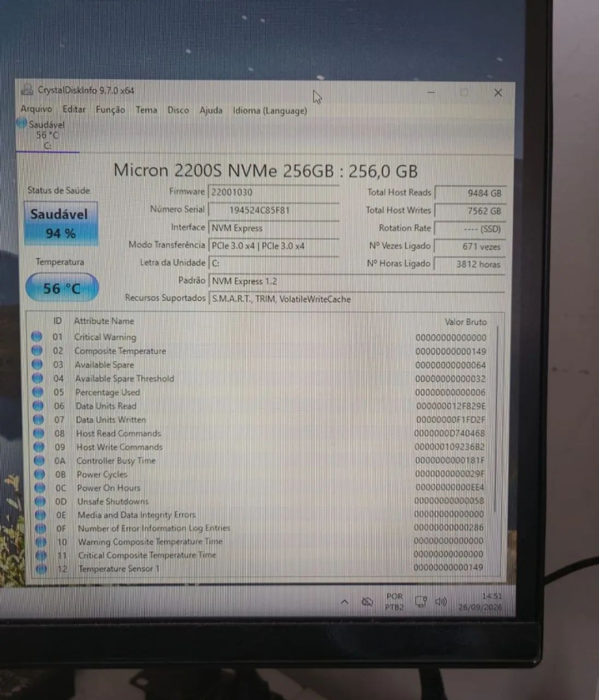Screen dimensions: 599x700
Task: Click the Saudável 94 % health status button
Action: click(x=61, y=224)
